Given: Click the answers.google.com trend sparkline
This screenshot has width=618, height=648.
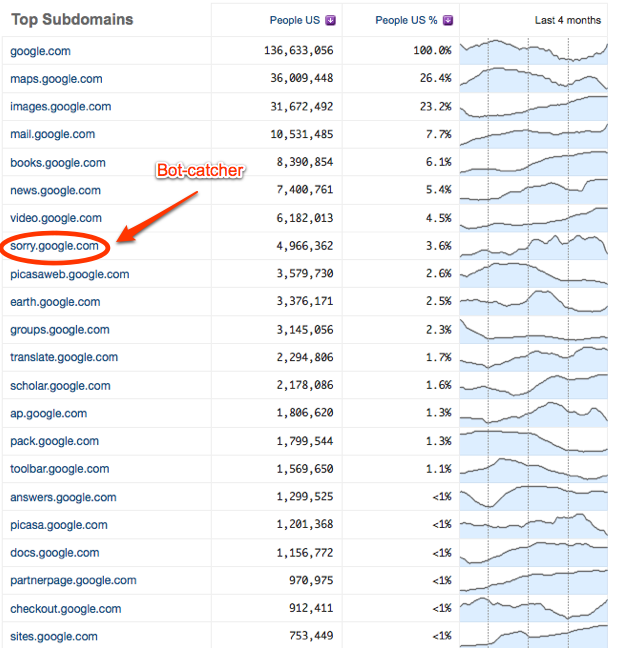Looking at the screenshot, I should [534, 497].
